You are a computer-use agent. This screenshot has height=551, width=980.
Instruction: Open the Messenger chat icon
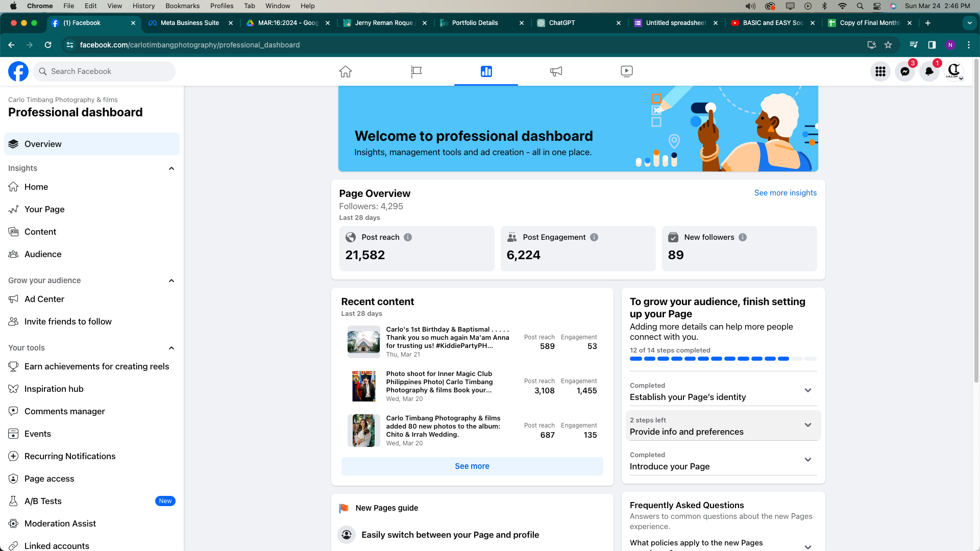point(905,71)
